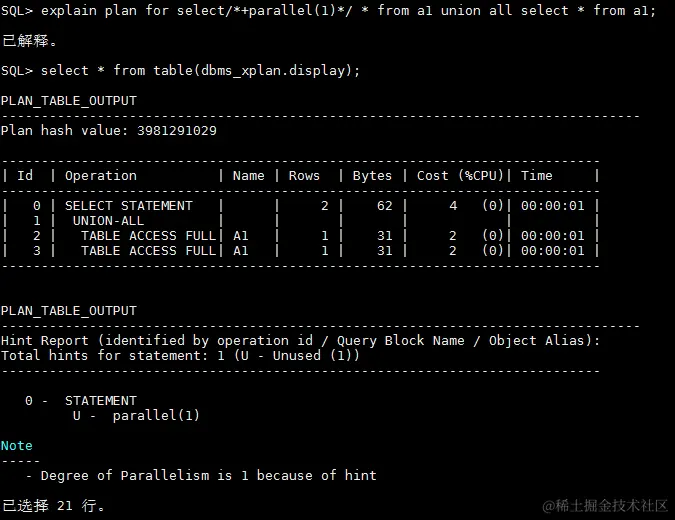Click the 'U - parallel(1)' unused hint
This screenshot has width=675, height=520.
pos(136,415)
